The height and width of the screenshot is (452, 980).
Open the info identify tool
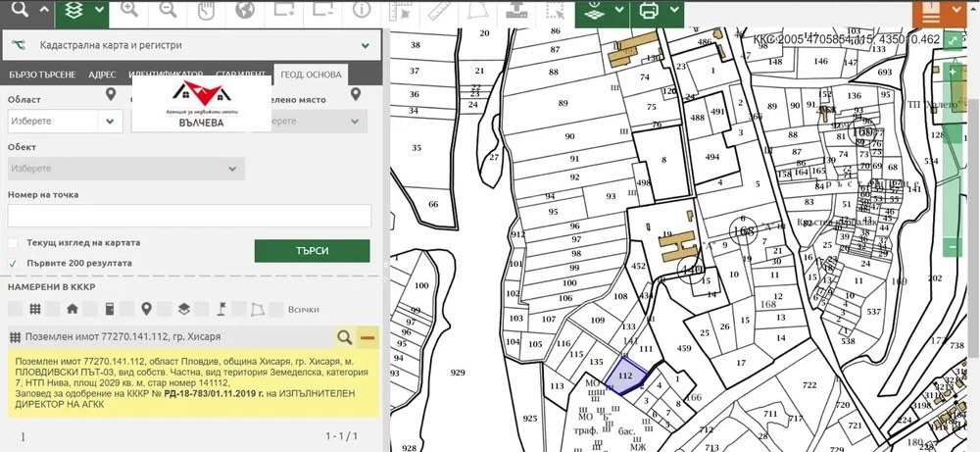tap(362, 10)
